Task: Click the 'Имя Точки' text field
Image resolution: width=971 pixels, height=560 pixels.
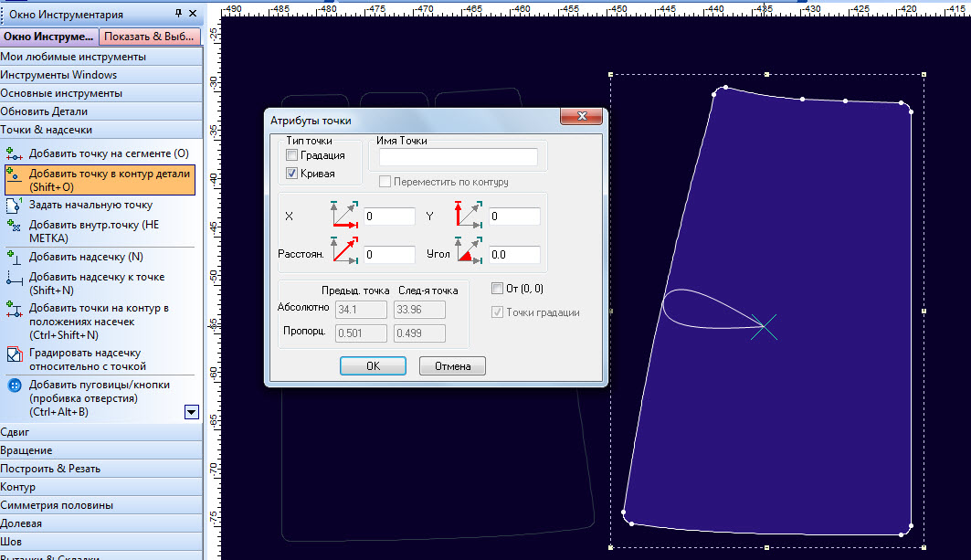Action: [x=459, y=157]
